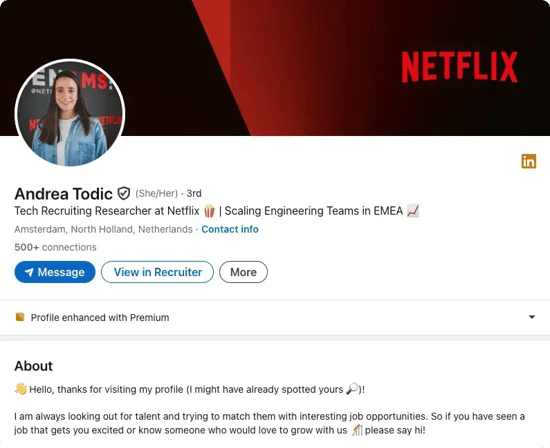
Task: Click the chart emoji after EMEA
Action: pos(413,211)
